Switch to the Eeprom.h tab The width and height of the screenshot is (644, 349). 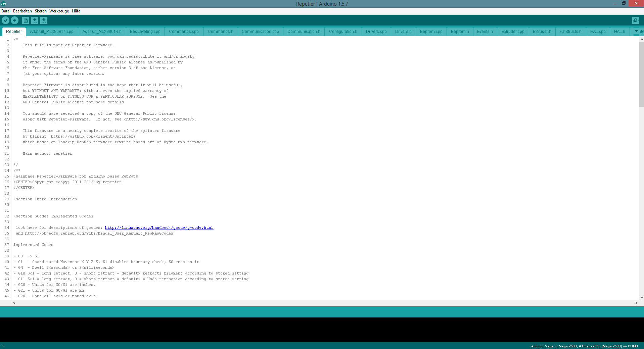[460, 32]
